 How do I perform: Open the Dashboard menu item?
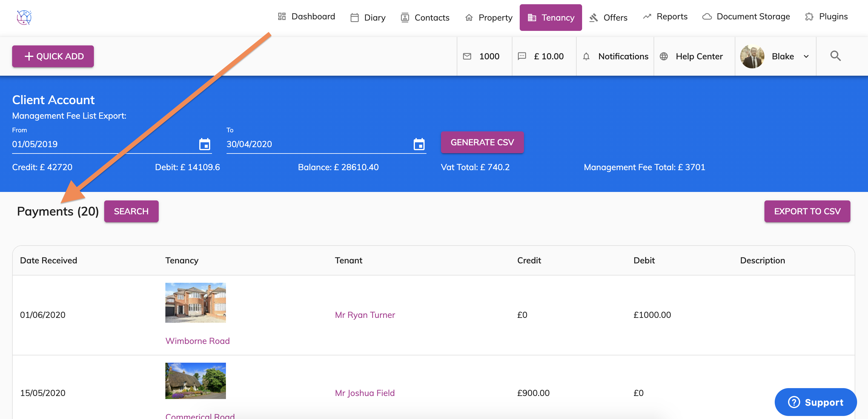click(306, 17)
